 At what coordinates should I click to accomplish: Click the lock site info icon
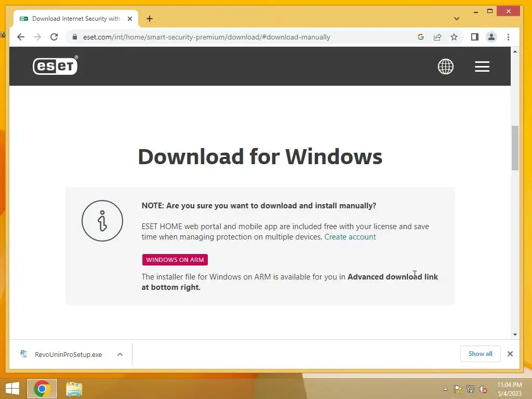coord(75,37)
